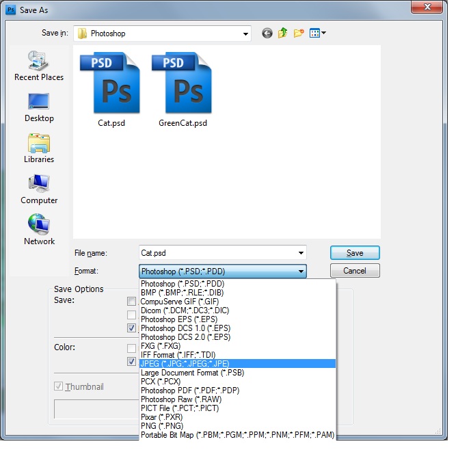Choose Photoshop (*.PSD;*.PDD) from the format list
The height and width of the screenshot is (476, 471).
click(237, 284)
